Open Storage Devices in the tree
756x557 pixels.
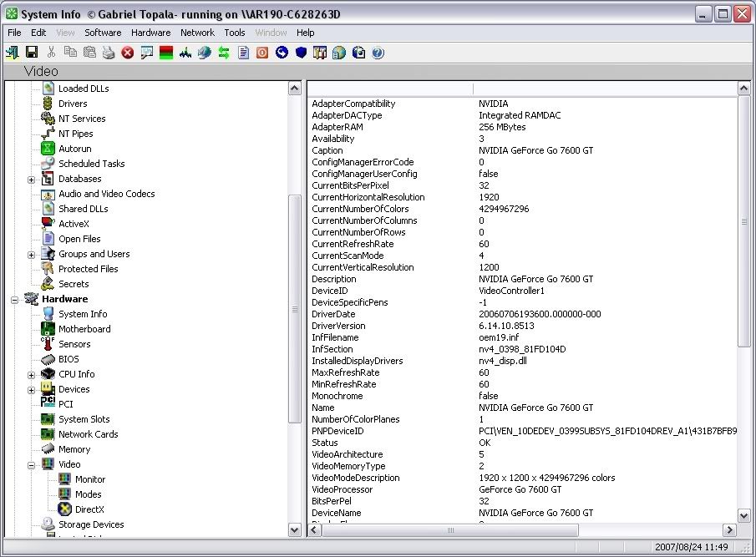(91, 524)
